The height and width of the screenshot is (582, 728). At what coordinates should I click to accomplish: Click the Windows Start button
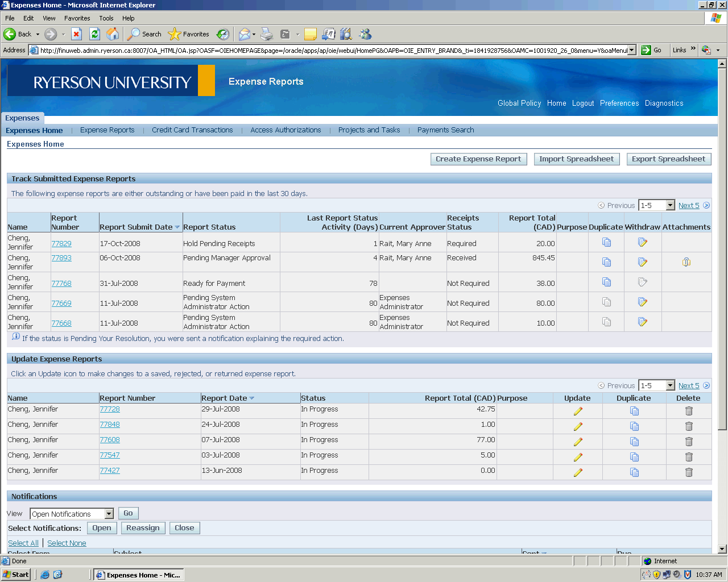point(16,575)
